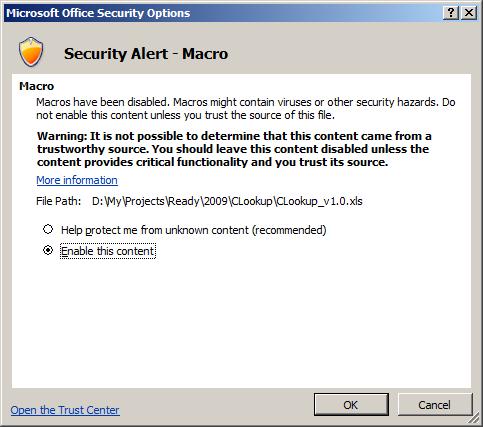
Task: Click the Security Alert - Macro heading
Action: pos(146,54)
